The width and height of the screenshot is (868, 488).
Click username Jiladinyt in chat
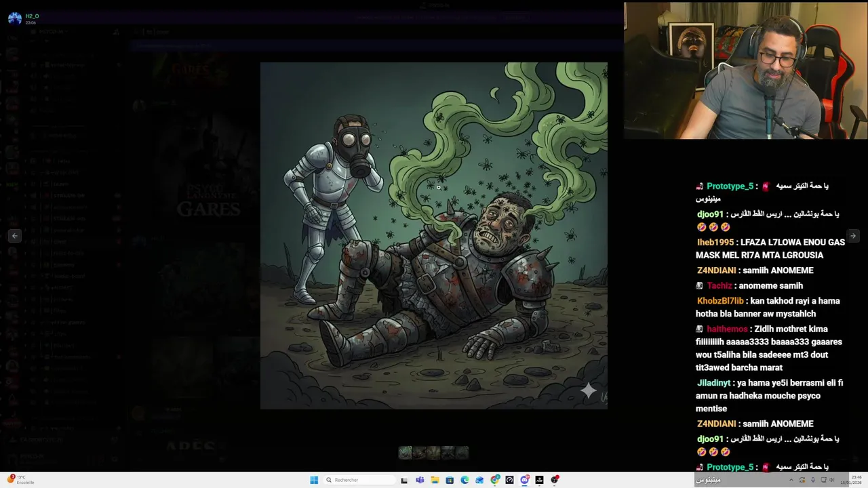(715, 383)
